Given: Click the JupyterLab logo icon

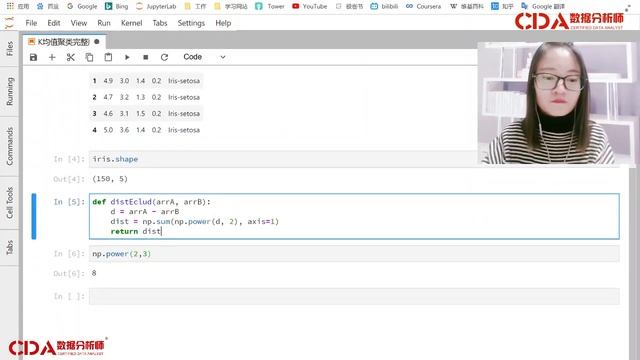Looking at the screenshot, I should click(x=9, y=23).
